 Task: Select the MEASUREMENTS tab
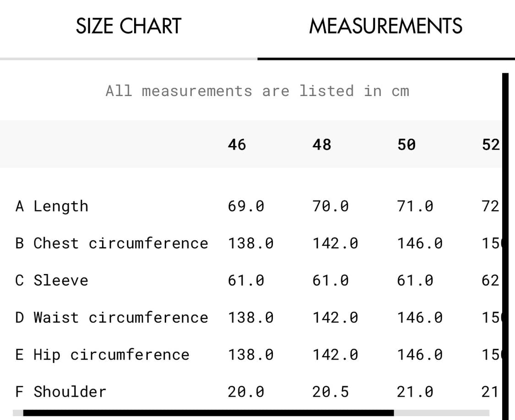(386, 26)
